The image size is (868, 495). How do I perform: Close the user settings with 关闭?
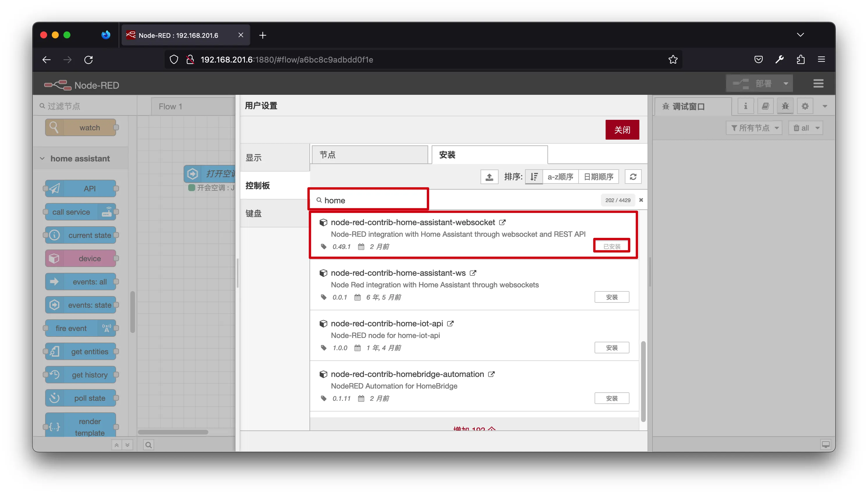(622, 130)
